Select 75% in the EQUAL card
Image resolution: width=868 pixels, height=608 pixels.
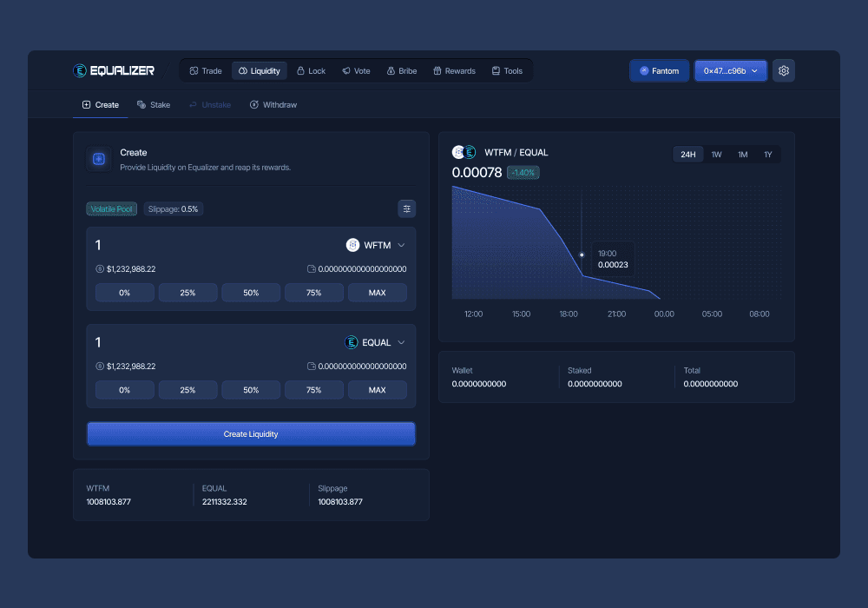314,390
